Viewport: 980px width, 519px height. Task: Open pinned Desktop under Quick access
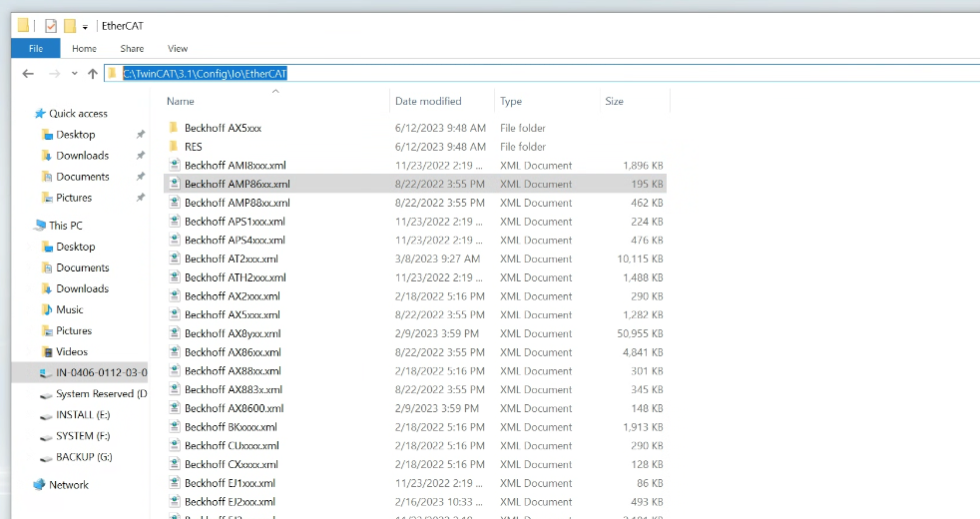75,135
